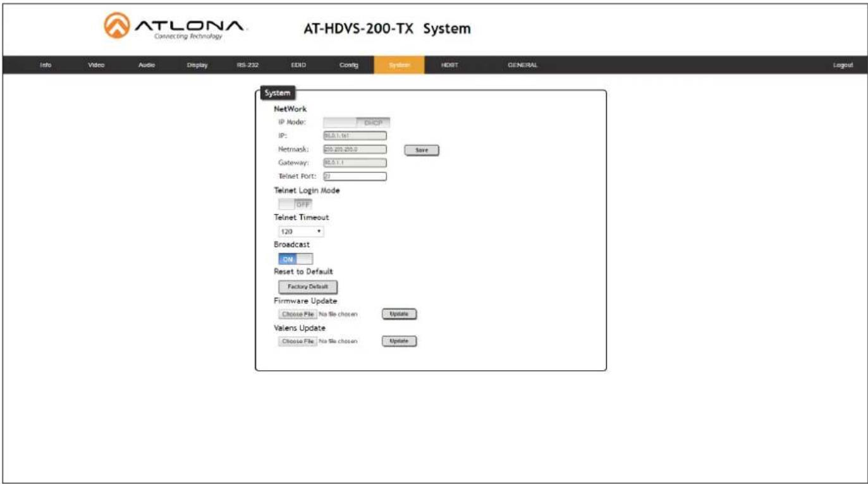Open the Config tab

[x=349, y=65]
